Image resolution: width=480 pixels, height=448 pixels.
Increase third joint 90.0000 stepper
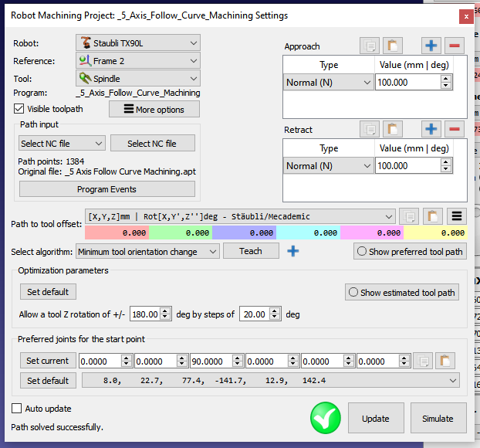coord(237,358)
